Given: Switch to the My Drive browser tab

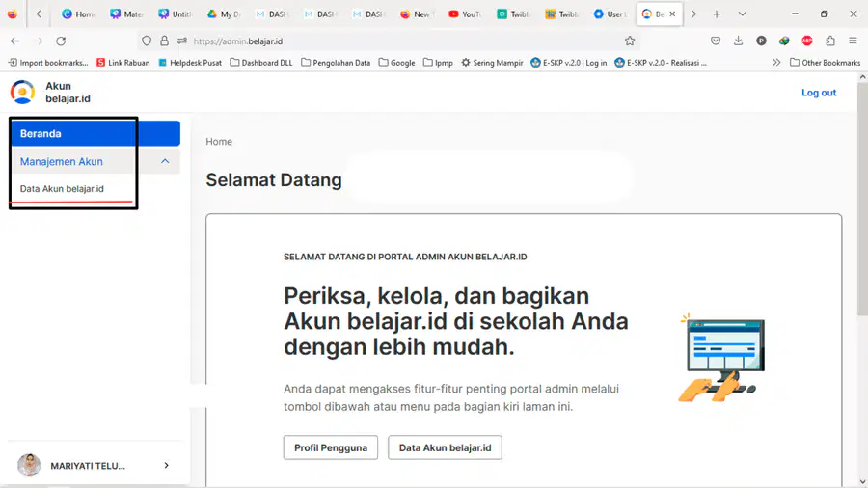Looking at the screenshot, I should click(x=224, y=14).
